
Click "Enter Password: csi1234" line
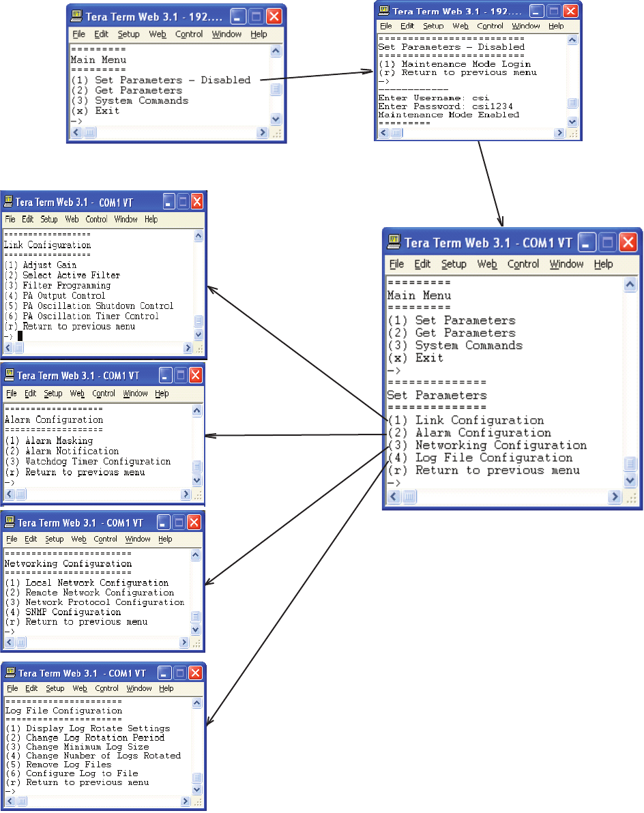pos(445,106)
